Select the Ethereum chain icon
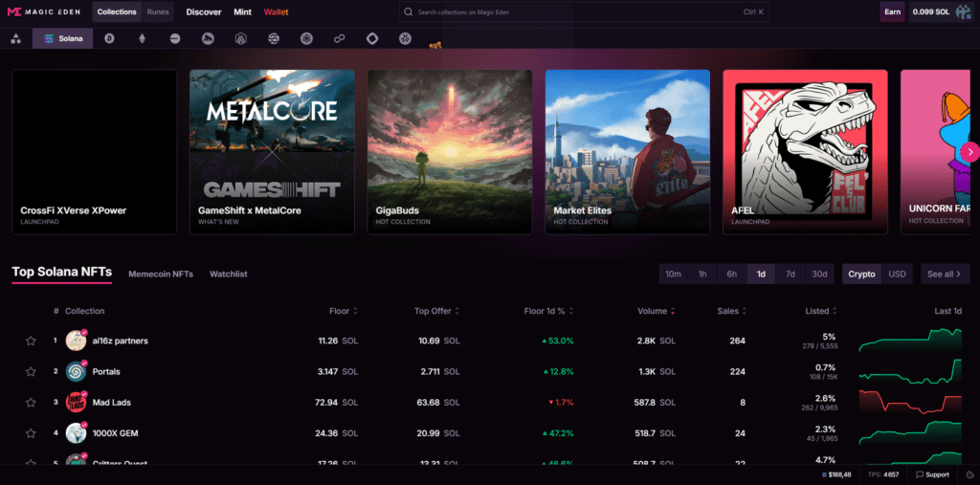Image resolution: width=980 pixels, height=485 pixels. coord(142,39)
